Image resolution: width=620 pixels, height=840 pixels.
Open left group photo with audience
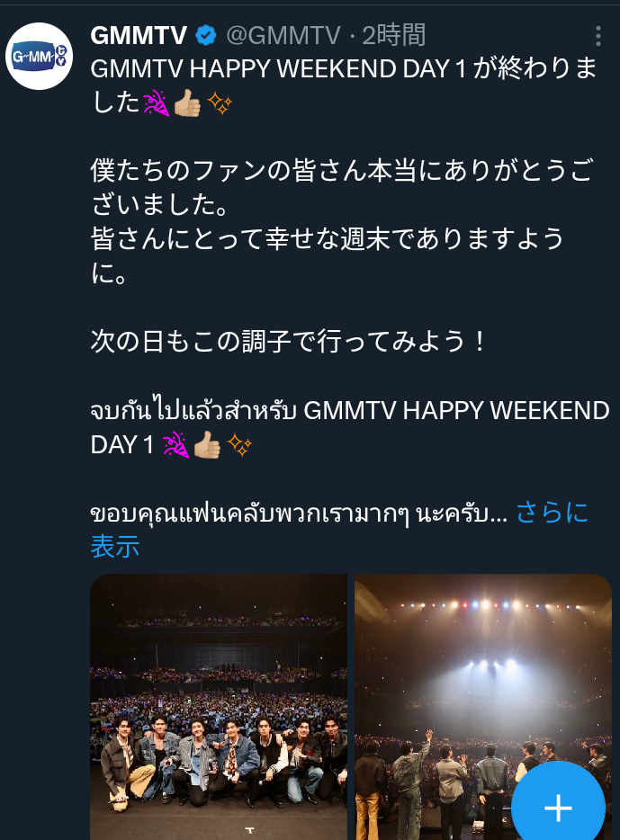click(219, 707)
